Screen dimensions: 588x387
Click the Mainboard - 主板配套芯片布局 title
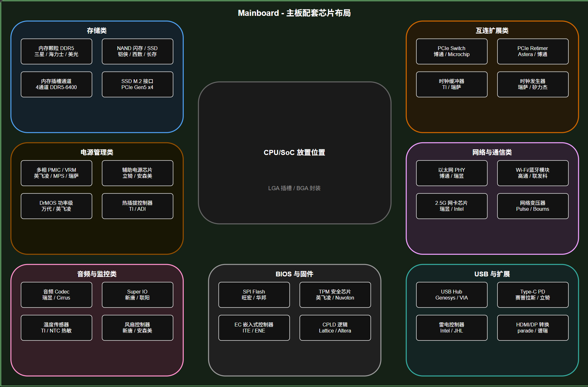295,13
